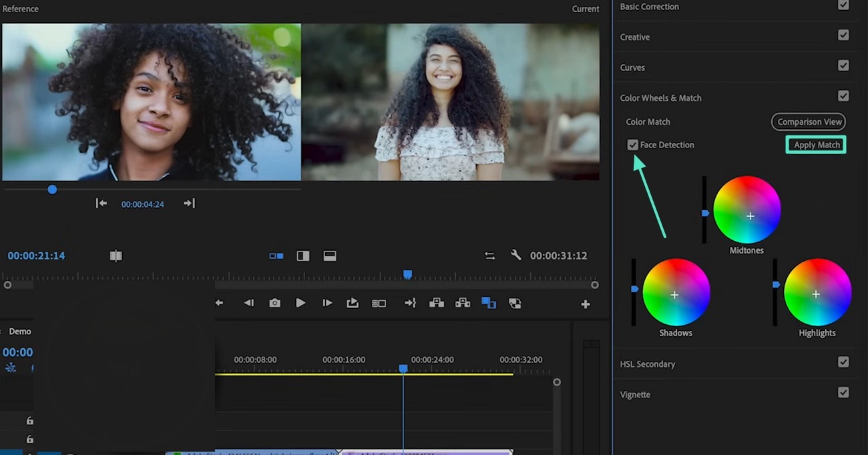Click the Apply Match button
This screenshot has height=455, width=868.
816,145
